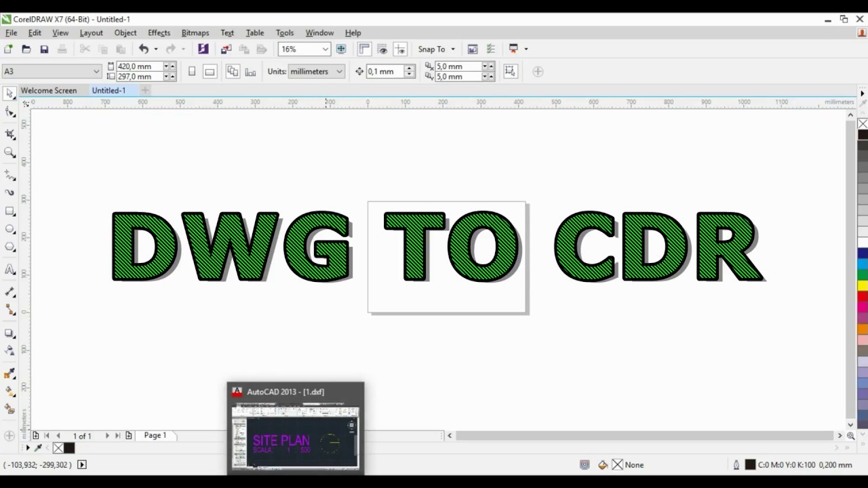
Task: Open the zoom level 16% dropdown
Action: pyautogui.click(x=325, y=49)
